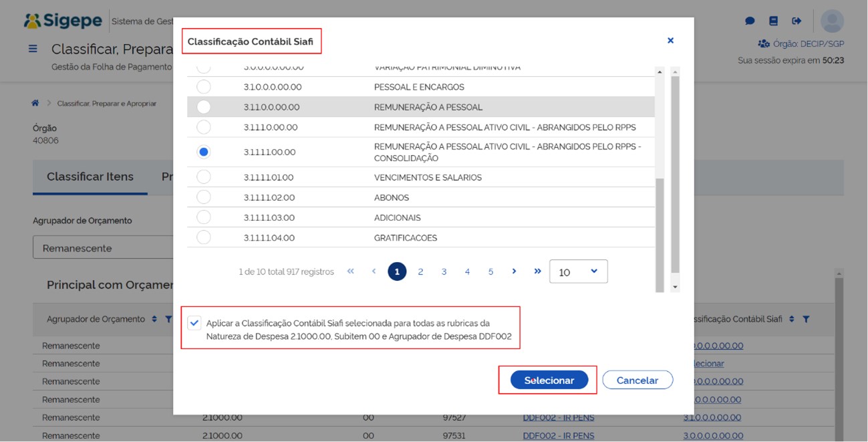
Task: Go to next page of records
Action: (514, 271)
